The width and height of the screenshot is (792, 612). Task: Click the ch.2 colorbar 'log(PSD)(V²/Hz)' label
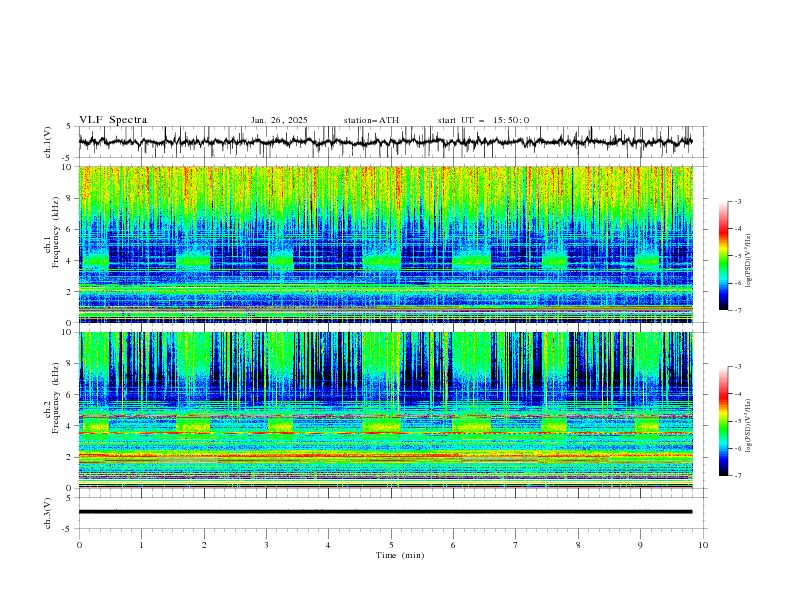[749, 426]
